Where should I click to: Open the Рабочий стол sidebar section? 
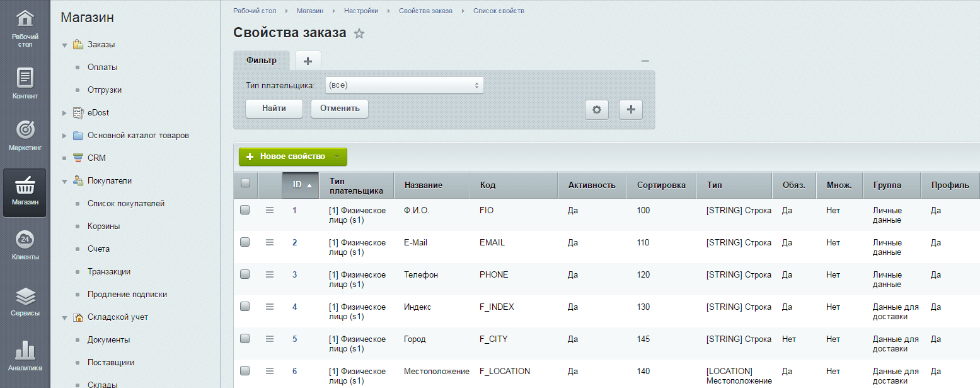coord(25,28)
